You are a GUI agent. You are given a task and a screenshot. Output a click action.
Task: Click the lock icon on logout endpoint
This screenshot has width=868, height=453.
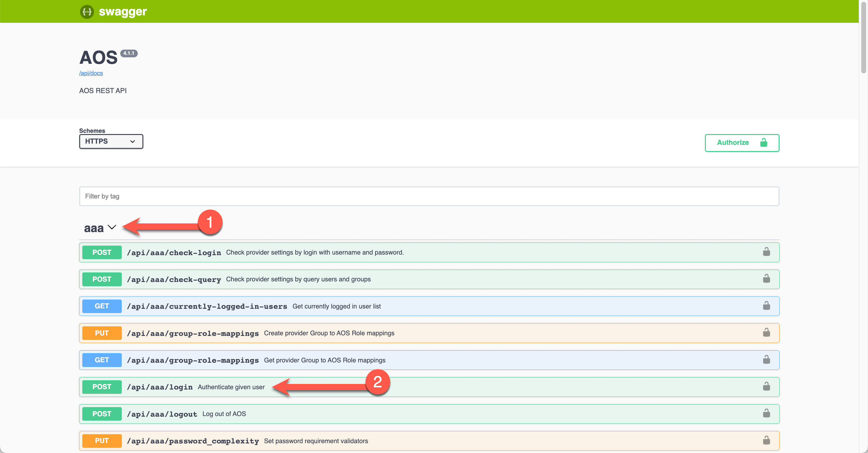click(766, 413)
